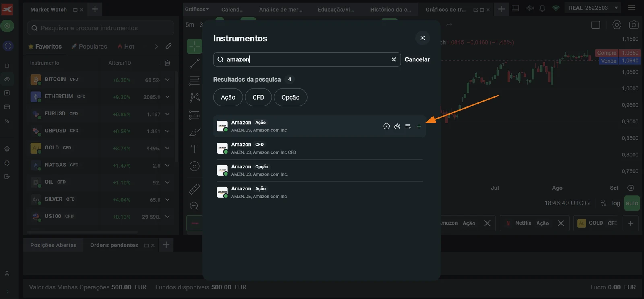The image size is (644, 299).
Task: Expand US100 row chevron
Action: 167,217
